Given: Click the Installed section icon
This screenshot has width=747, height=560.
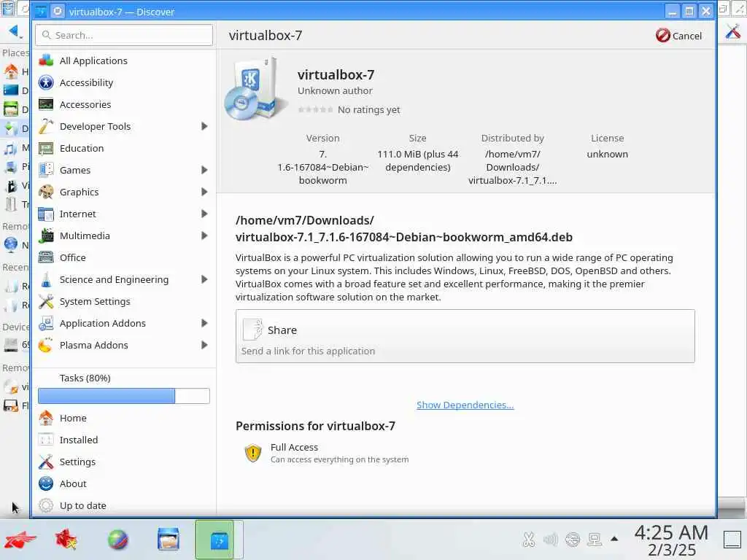Looking at the screenshot, I should 46,440.
